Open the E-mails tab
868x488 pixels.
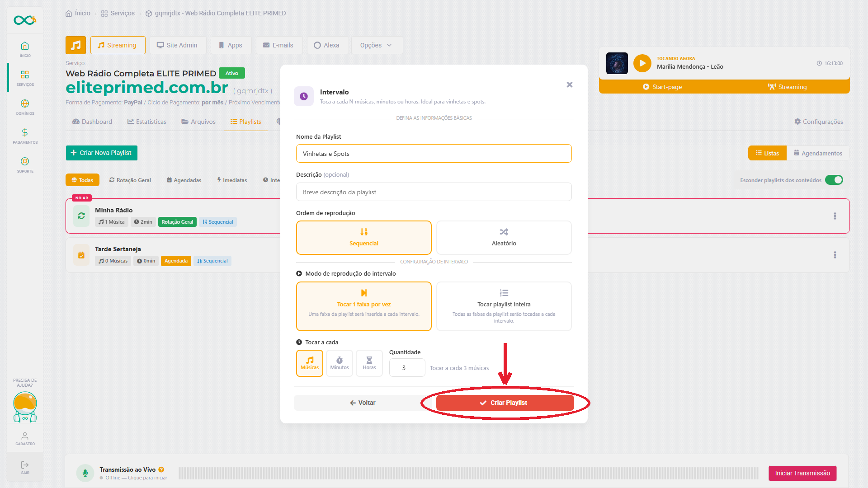[x=278, y=45]
